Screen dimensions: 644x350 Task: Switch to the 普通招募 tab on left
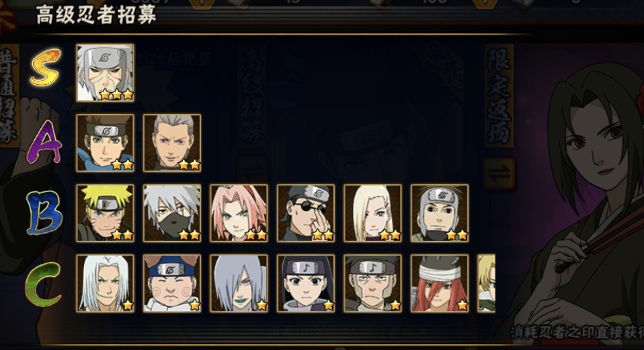click(9, 96)
